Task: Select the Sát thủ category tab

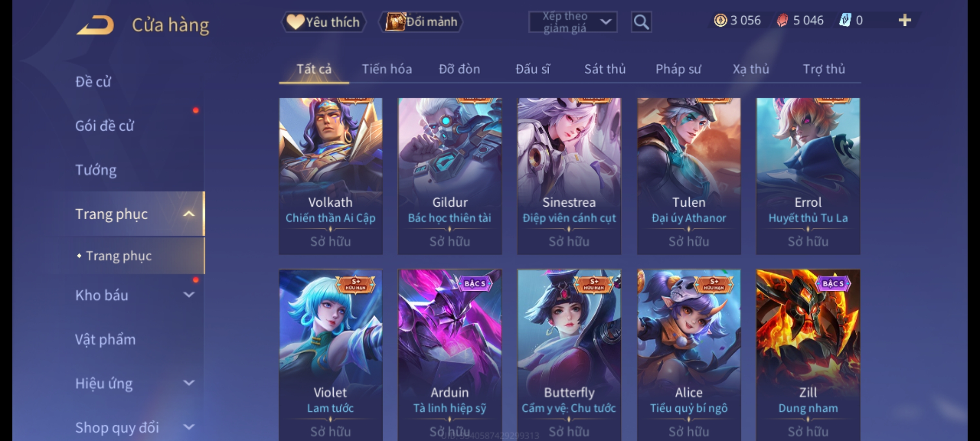Action: click(605, 69)
